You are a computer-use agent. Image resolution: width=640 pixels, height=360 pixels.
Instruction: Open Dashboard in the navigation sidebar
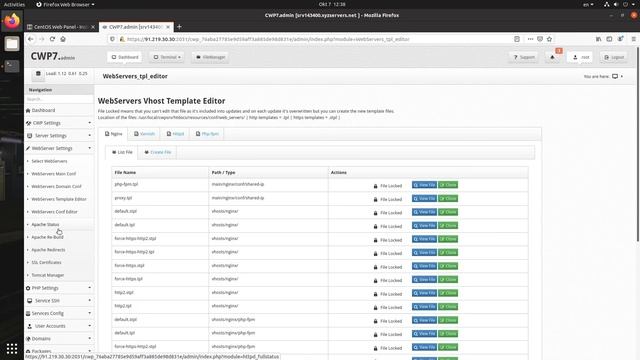pyautogui.click(x=43, y=110)
